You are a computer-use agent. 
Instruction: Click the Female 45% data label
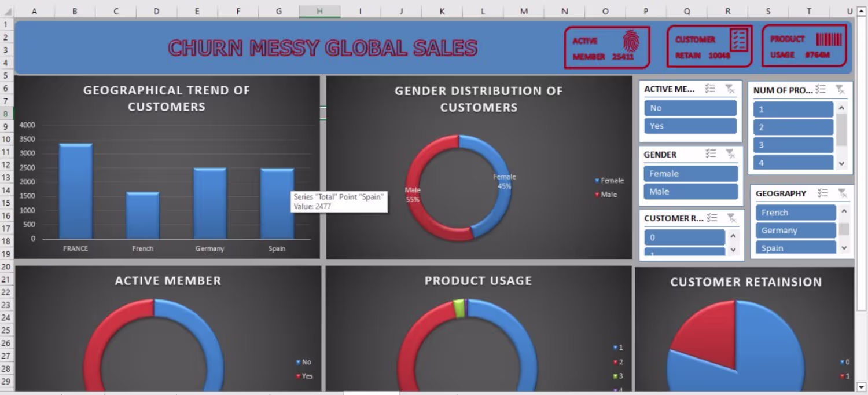point(504,181)
